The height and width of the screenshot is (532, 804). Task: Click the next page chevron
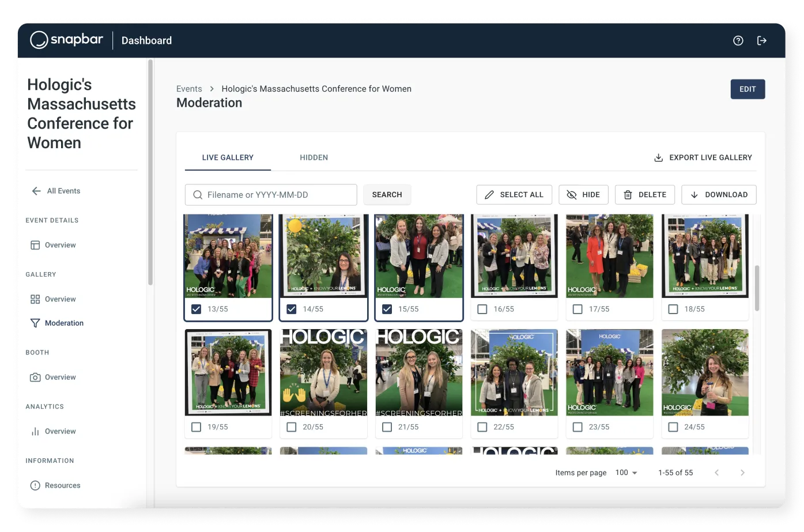pyautogui.click(x=742, y=473)
